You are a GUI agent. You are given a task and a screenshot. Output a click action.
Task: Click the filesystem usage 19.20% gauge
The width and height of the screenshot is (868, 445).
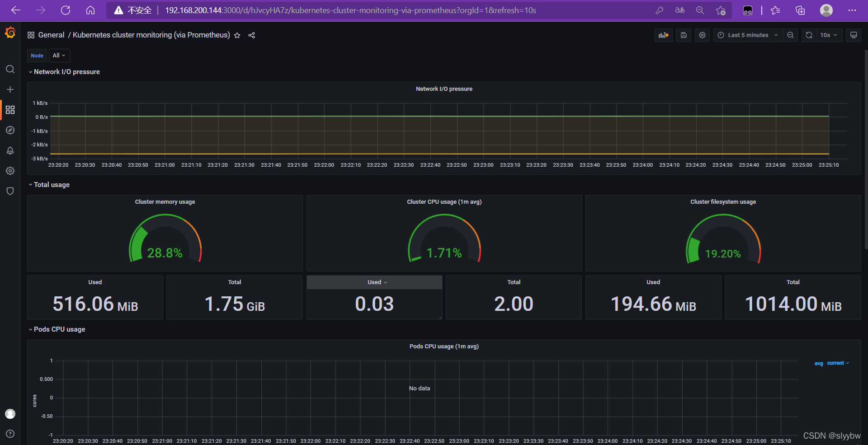pos(723,239)
